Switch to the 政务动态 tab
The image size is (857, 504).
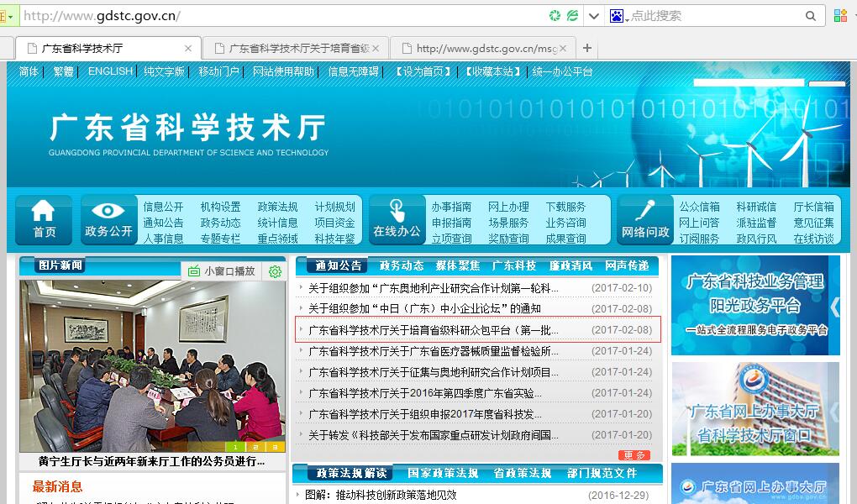point(402,265)
